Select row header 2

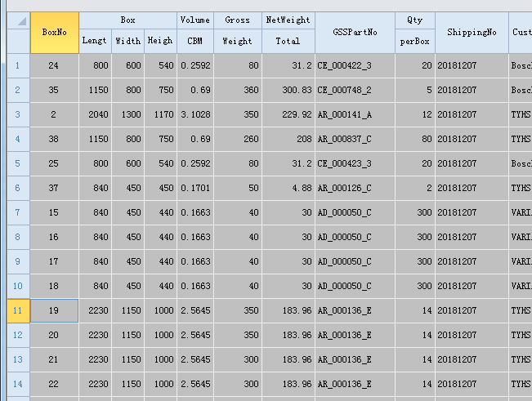(x=18, y=90)
